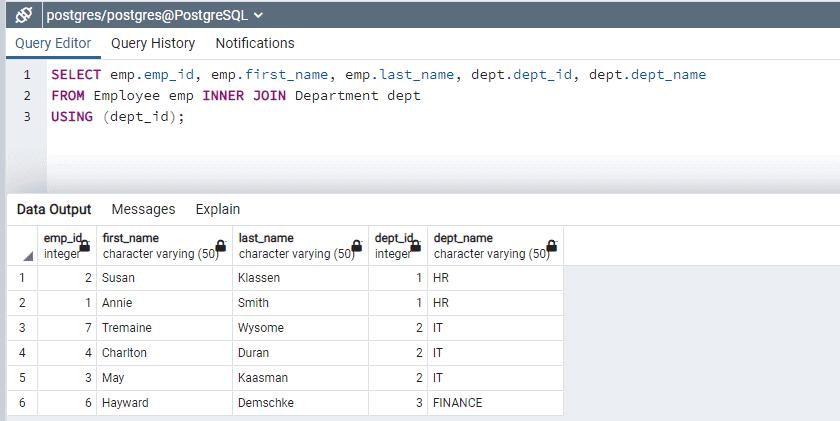Click the lock icon on last_name column

click(x=356, y=246)
